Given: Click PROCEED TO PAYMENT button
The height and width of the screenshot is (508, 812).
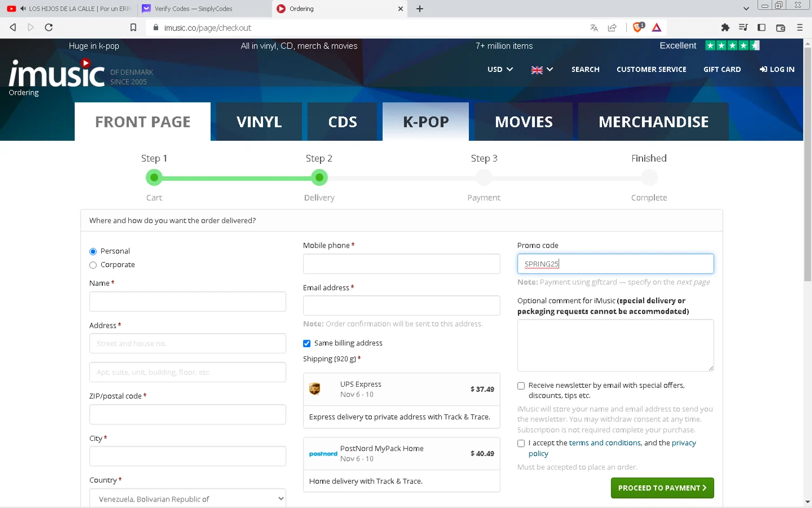Looking at the screenshot, I should pyautogui.click(x=662, y=488).
